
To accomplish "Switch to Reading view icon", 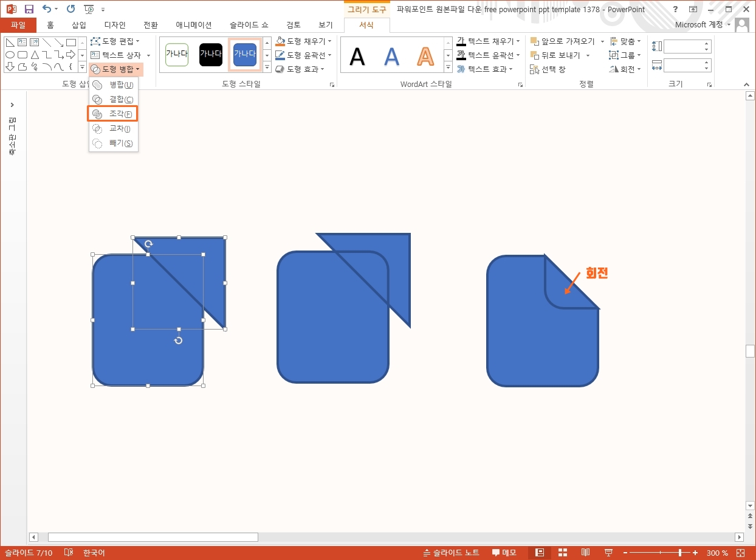I will pyautogui.click(x=585, y=553).
